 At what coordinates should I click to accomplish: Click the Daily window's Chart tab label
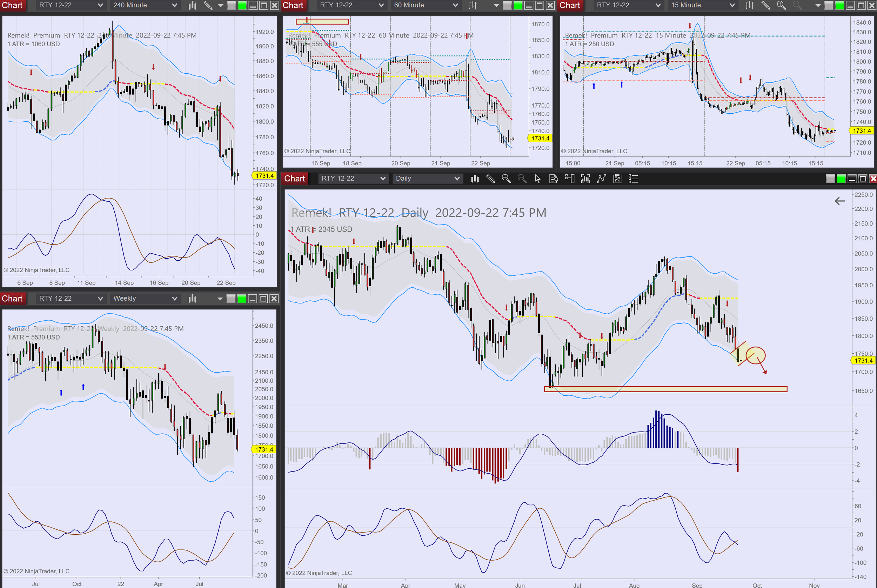pyautogui.click(x=294, y=179)
